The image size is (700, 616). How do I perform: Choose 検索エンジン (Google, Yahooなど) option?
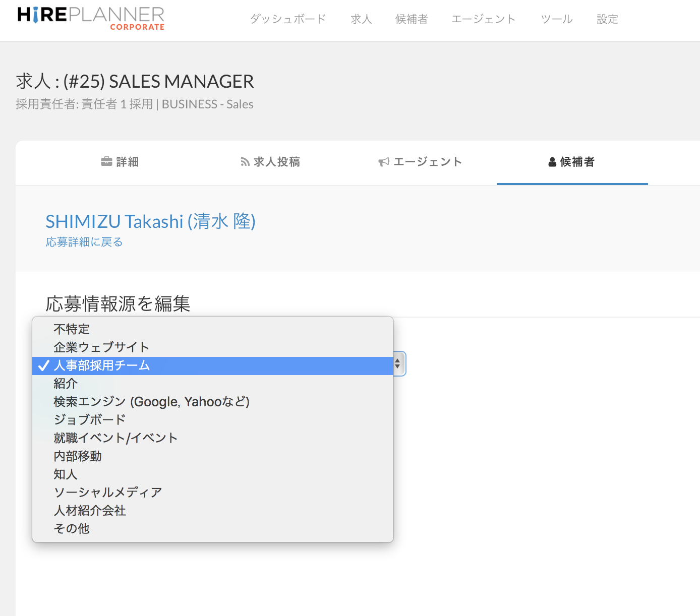(151, 402)
